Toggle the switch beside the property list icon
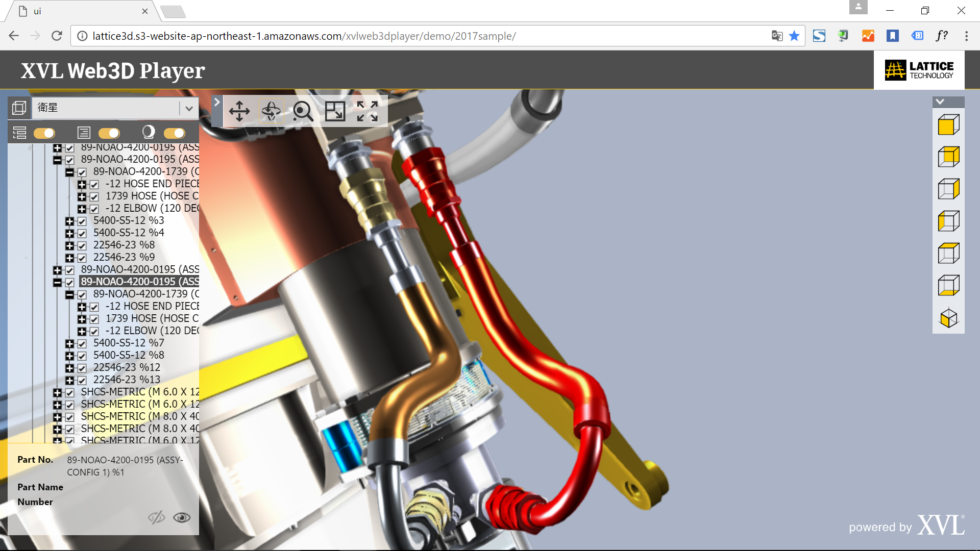 (109, 133)
